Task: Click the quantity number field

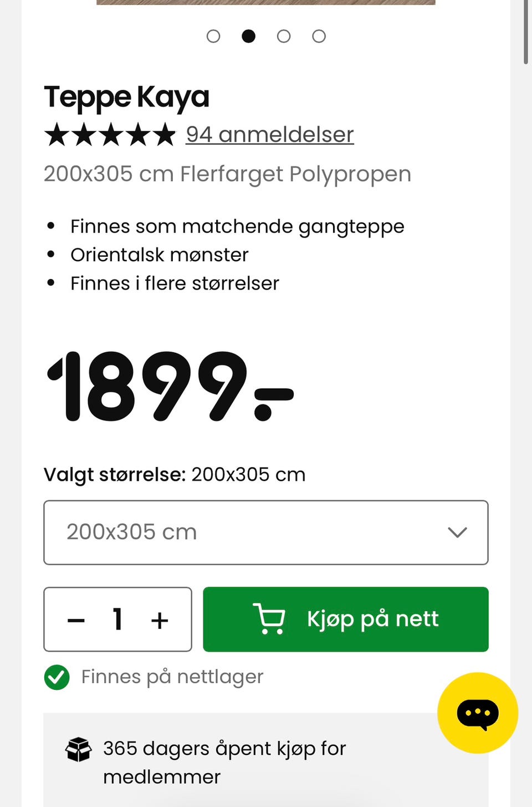Action: coord(117,619)
